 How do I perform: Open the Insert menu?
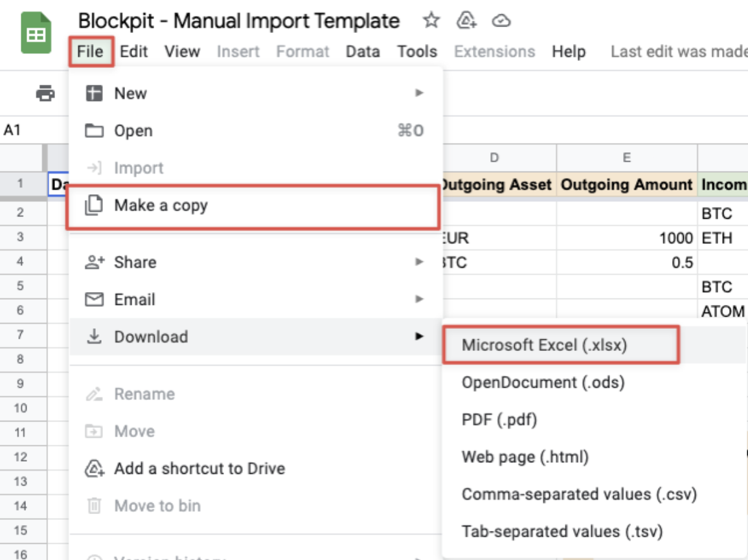point(238,52)
